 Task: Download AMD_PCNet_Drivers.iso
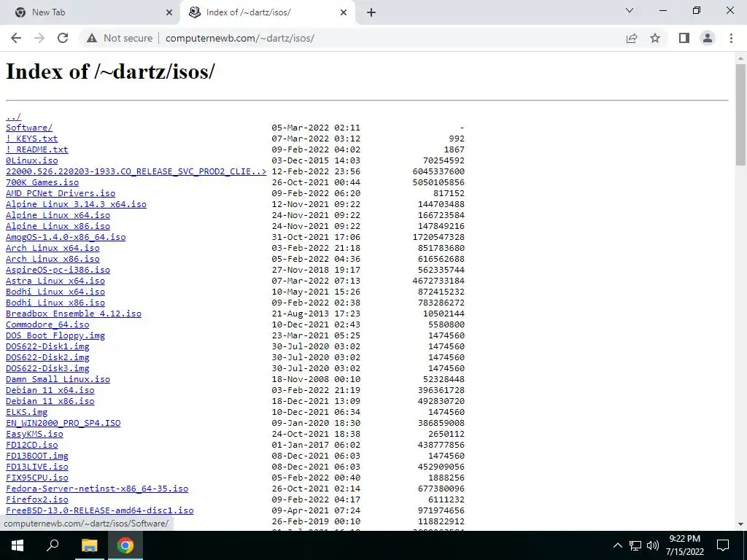61,193
